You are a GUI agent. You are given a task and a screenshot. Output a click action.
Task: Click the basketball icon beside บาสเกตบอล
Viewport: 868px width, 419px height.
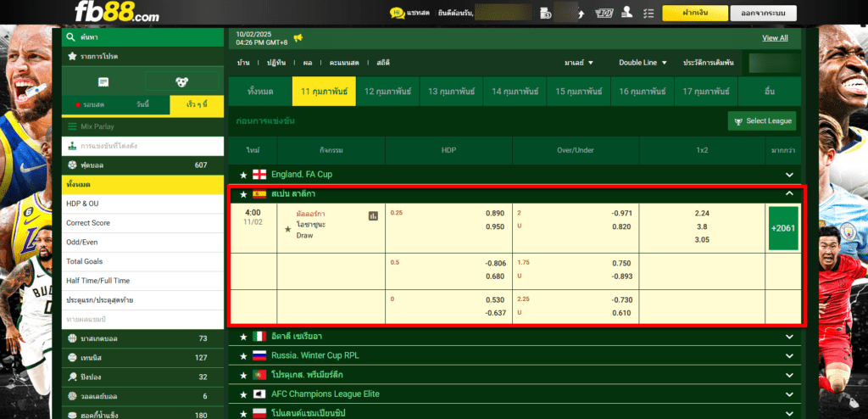pyautogui.click(x=72, y=338)
